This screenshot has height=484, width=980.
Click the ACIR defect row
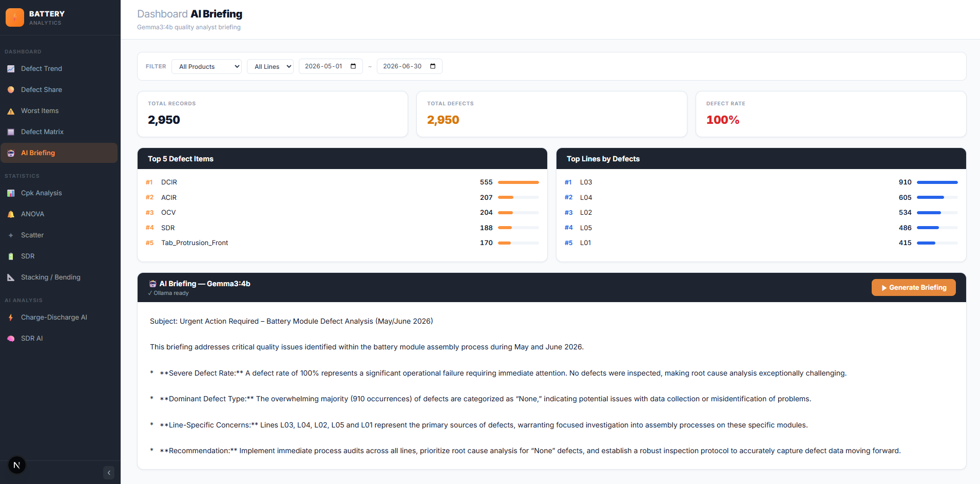(x=342, y=197)
